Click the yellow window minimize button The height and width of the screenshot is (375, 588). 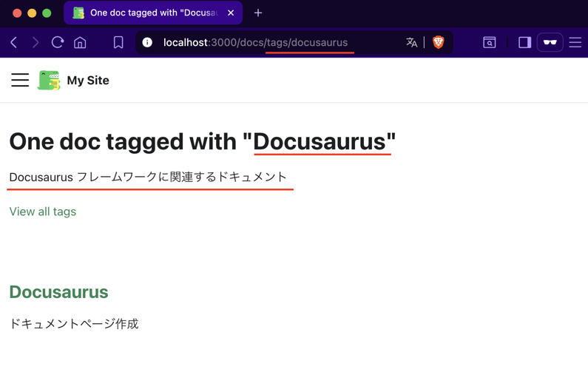click(32, 13)
